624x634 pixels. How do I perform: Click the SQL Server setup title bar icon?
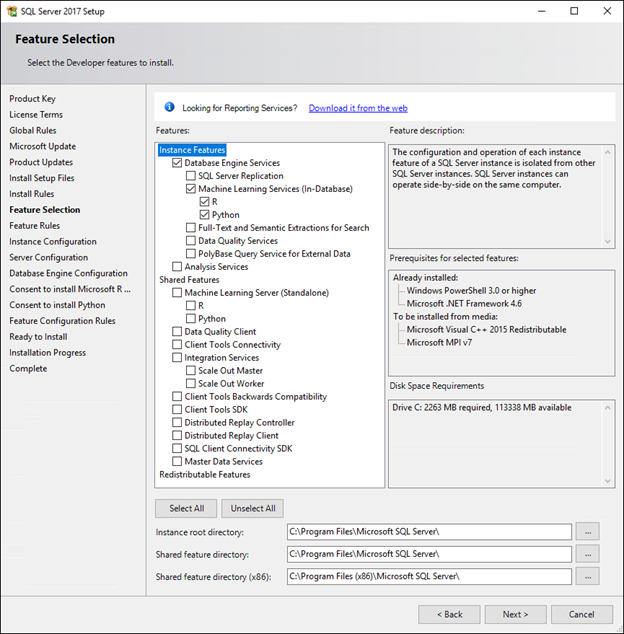(12, 11)
